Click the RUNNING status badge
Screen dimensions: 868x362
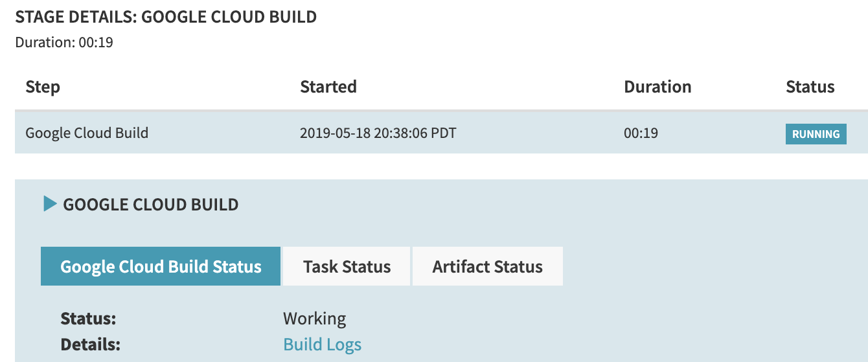click(x=816, y=134)
